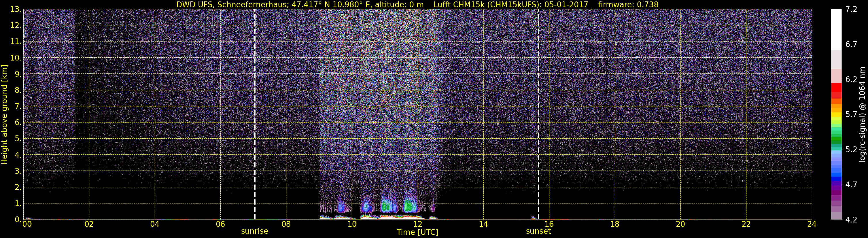Click the height axis tick '4.'
The height and width of the screenshot is (238, 868).
pyautogui.click(x=18, y=155)
